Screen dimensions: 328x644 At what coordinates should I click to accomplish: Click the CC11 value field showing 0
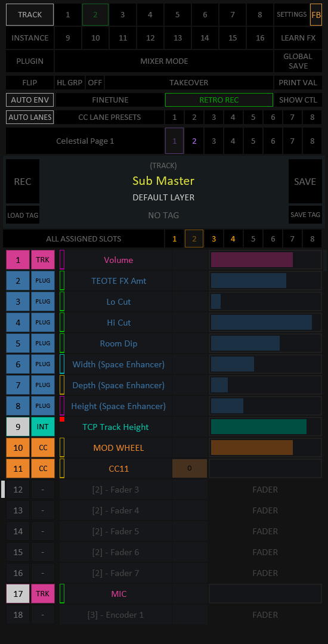pyautogui.click(x=190, y=469)
